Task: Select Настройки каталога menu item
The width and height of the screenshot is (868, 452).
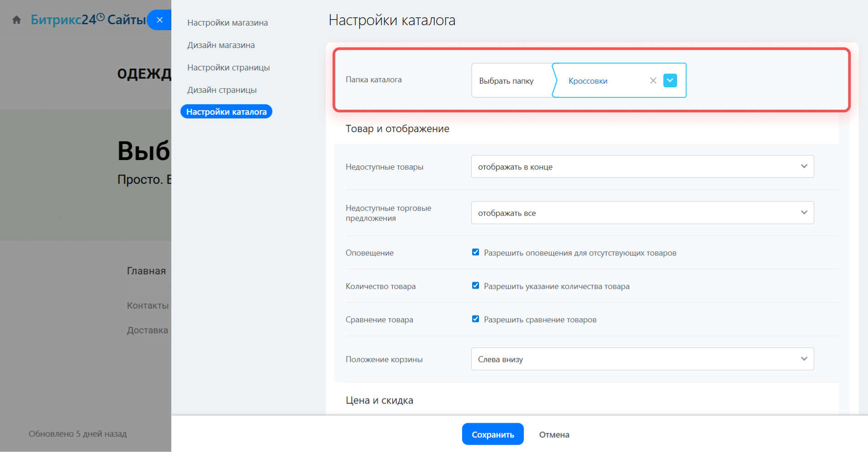Action: point(226,112)
